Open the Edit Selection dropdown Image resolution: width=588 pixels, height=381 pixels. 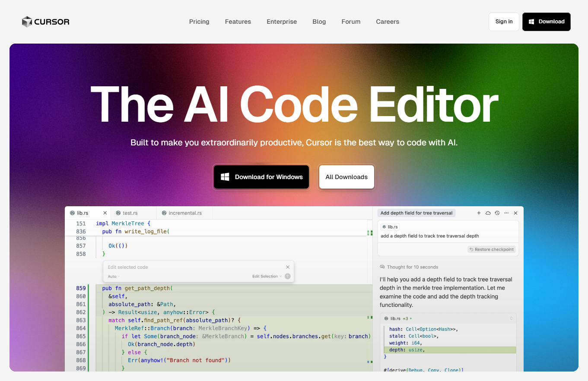click(x=267, y=277)
